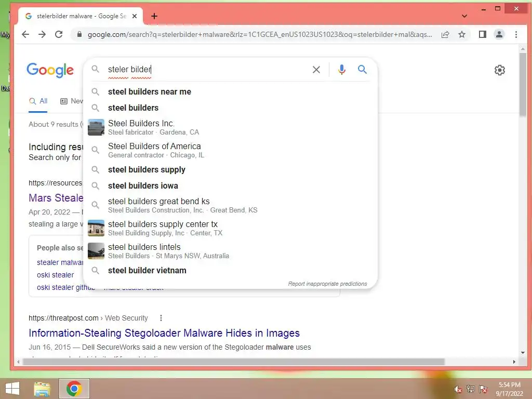
Task: Pick steel builders supply center tx
Action: [230, 228]
